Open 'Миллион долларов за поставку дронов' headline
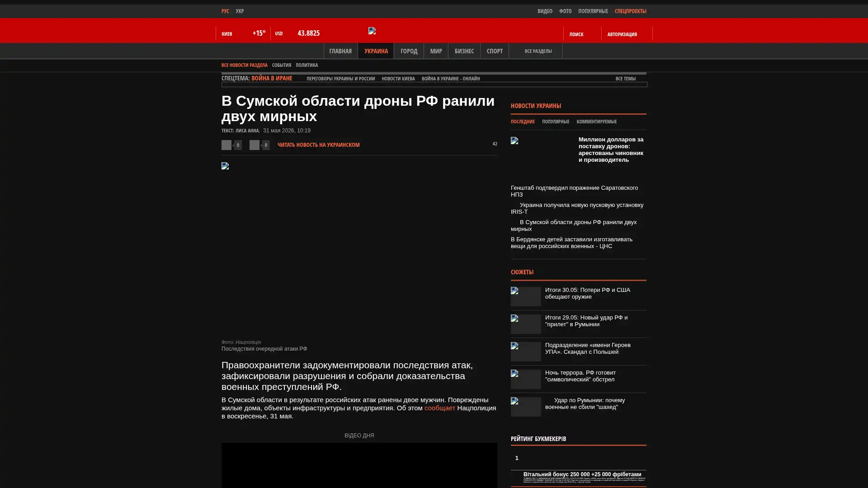Viewport: 868px width, 488px height. pos(611,150)
